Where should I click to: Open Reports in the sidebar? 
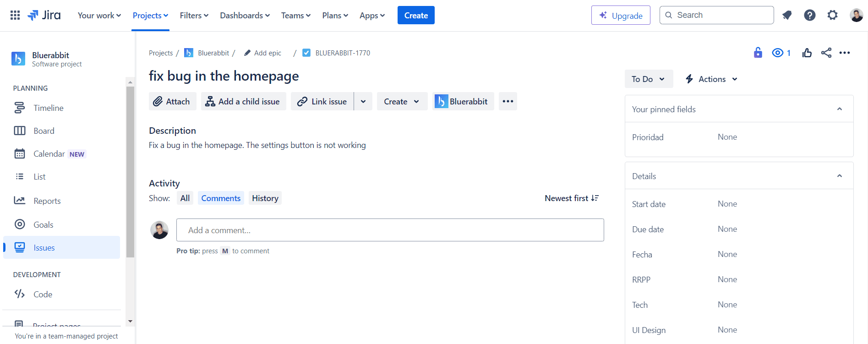click(x=61, y=201)
